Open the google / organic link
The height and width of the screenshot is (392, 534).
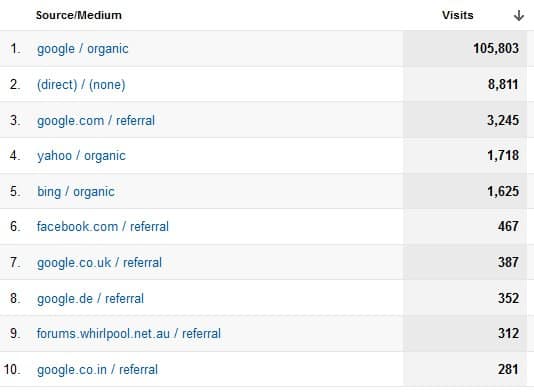(x=83, y=49)
